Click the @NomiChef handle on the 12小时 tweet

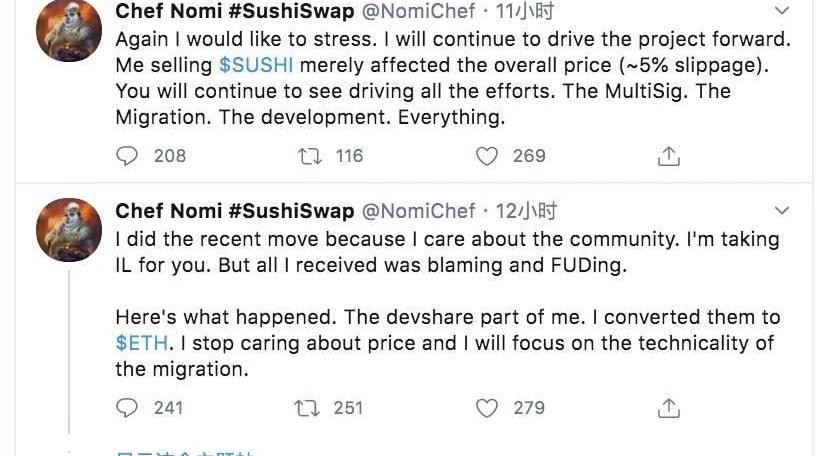pyautogui.click(x=417, y=211)
